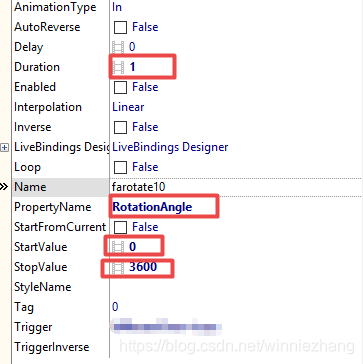Screen dimensions: 363x364
Task: Select the PropertyName property label
Action: pos(52,207)
